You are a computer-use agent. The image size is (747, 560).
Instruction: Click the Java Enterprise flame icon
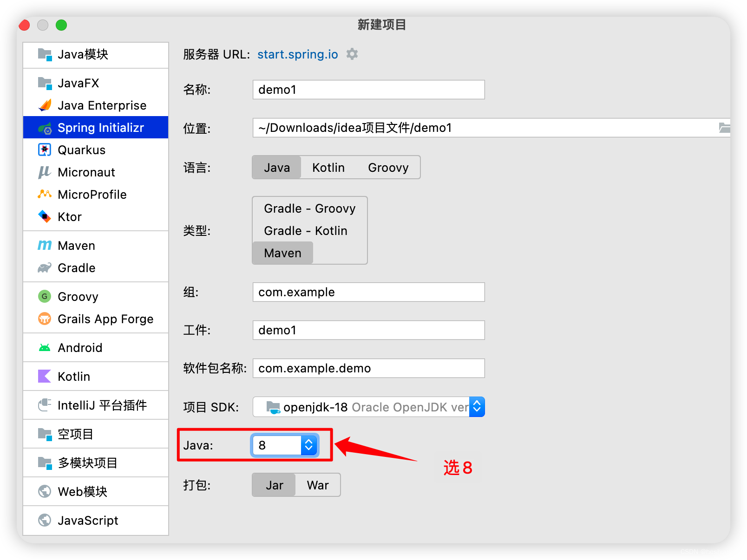click(x=45, y=105)
